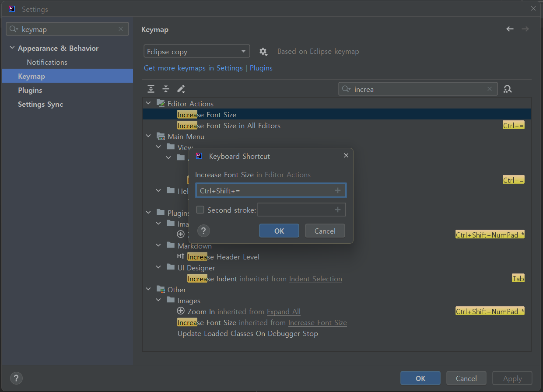Select 'Increase Font Size in All Editors' row
Viewport: 543px width, 392px height.
pos(337,126)
